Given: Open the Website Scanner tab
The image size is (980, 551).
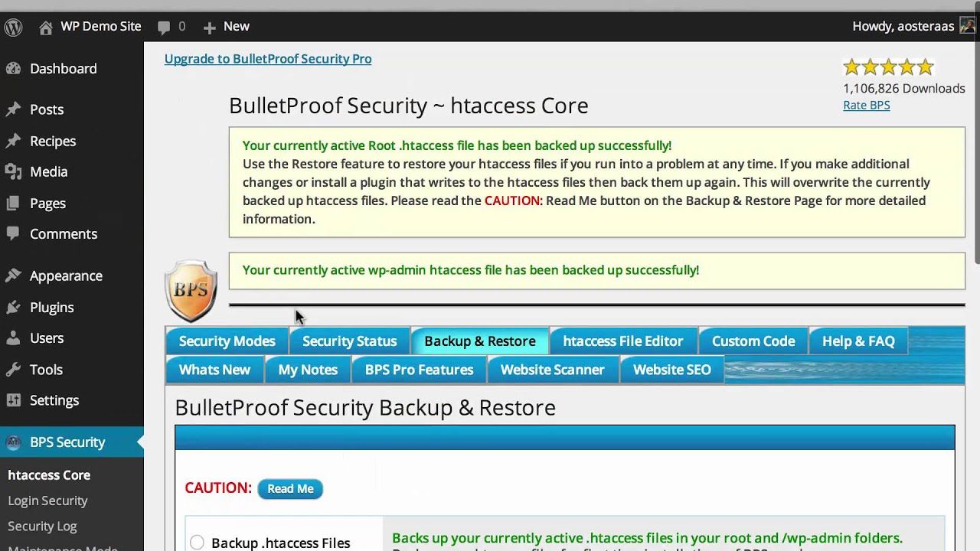Looking at the screenshot, I should point(552,370).
